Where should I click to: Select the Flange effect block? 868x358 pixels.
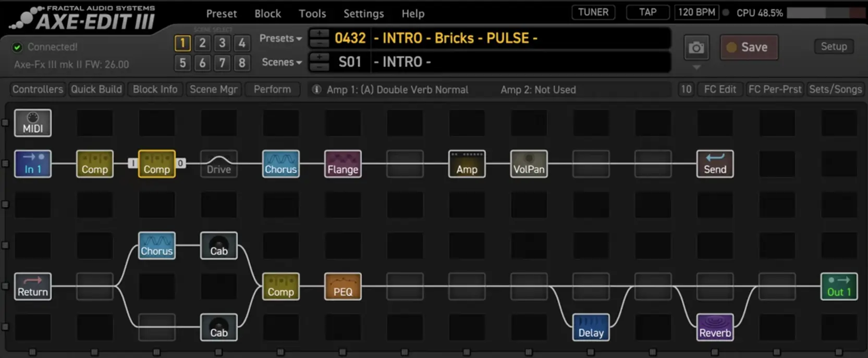pyautogui.click(x=343, y=164)
